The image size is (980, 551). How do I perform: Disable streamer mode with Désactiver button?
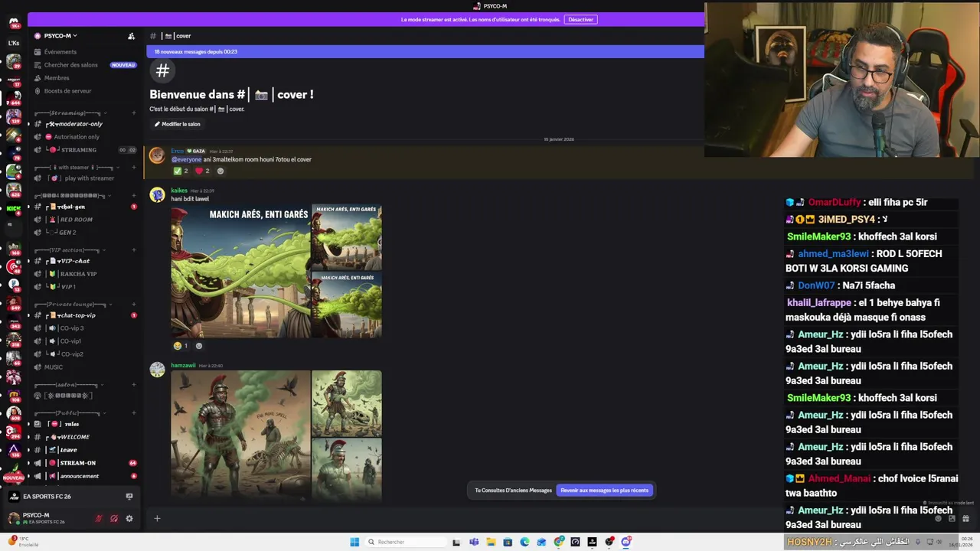point(580,19)
